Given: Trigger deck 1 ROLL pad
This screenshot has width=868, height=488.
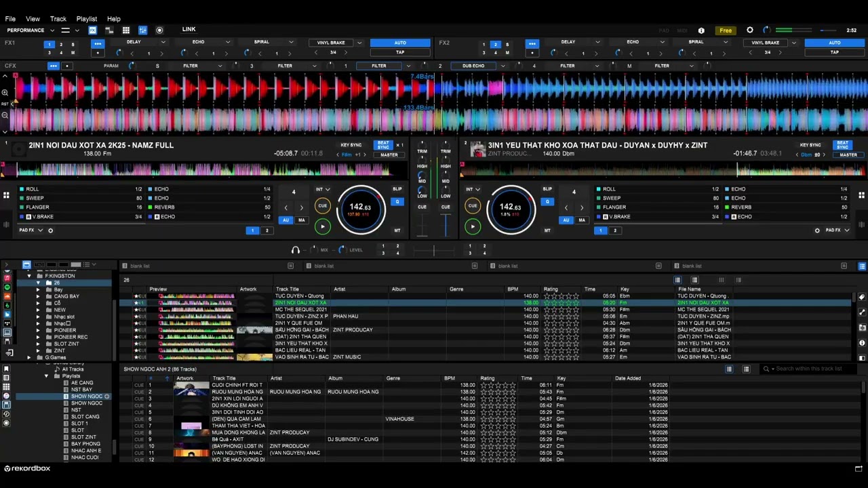Looking at the screenshot, I should click(81, 189).
